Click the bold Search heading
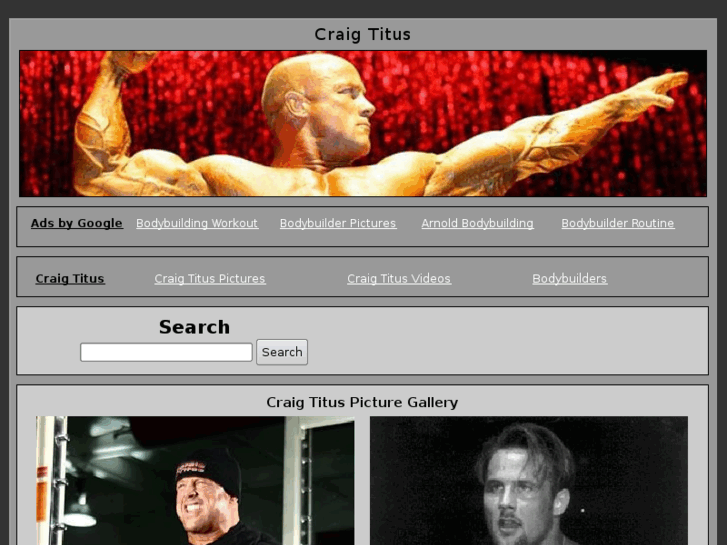This screenshot has height=545, width=727. 194,327
